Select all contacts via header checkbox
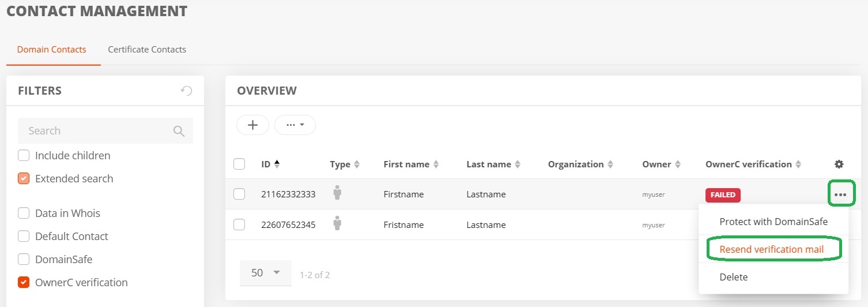Image resolution: width=868 pixels, height=307 pixels. tap(239, 164)
